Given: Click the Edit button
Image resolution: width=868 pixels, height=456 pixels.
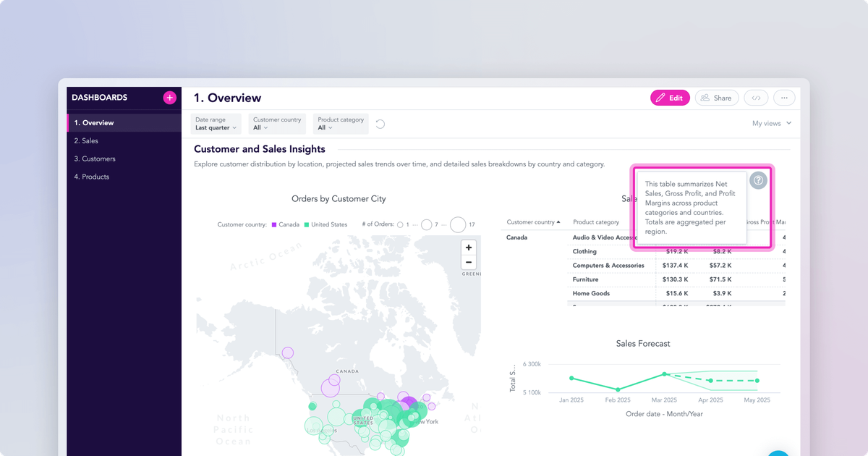Looking at the screenshot, I should pyautogui.click(x=670, y=97).
